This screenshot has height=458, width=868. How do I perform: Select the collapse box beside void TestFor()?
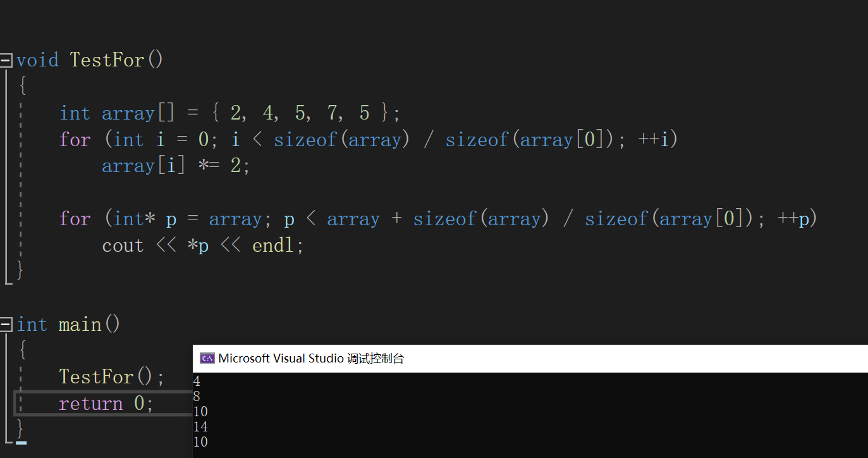6,59
